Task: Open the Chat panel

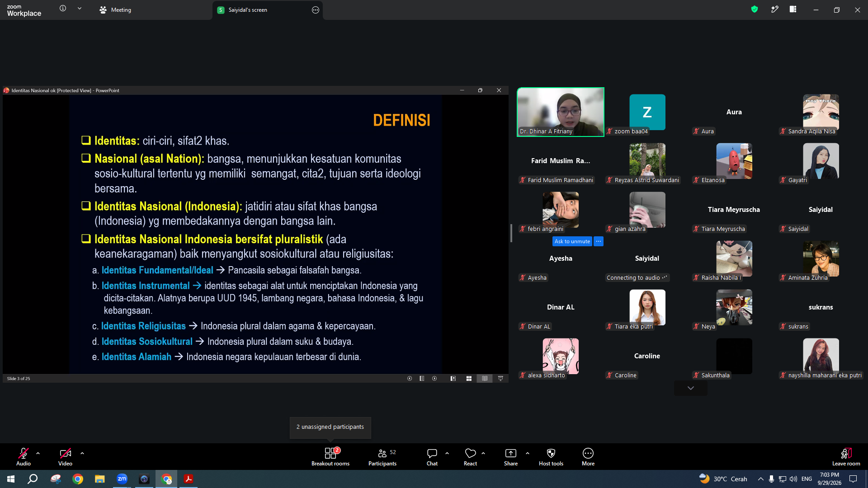Action: (x=432, y=456)
